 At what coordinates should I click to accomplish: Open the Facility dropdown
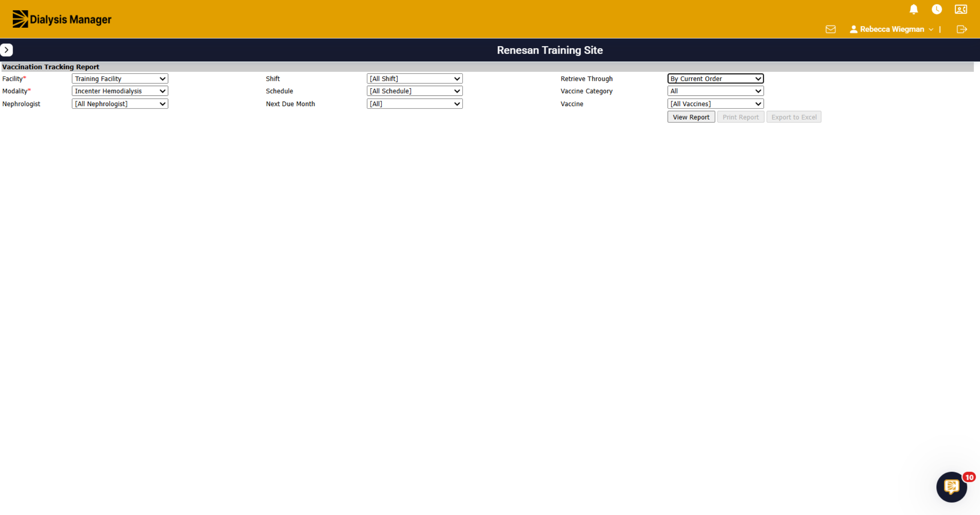[120, 79]
